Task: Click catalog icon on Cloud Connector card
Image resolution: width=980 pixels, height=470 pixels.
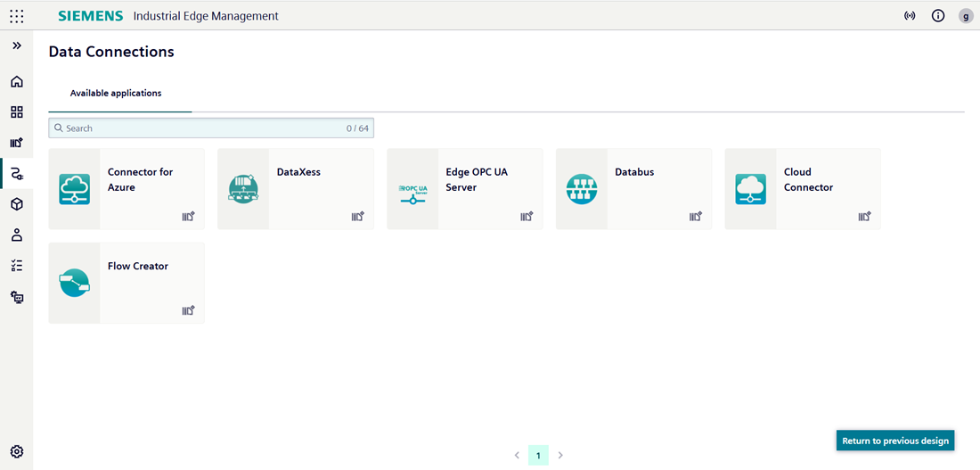Action: click(864, 217)
